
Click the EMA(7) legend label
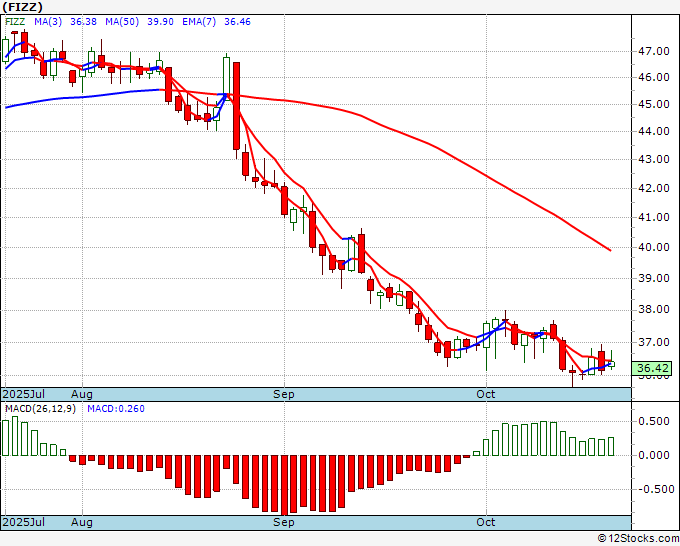199,22
